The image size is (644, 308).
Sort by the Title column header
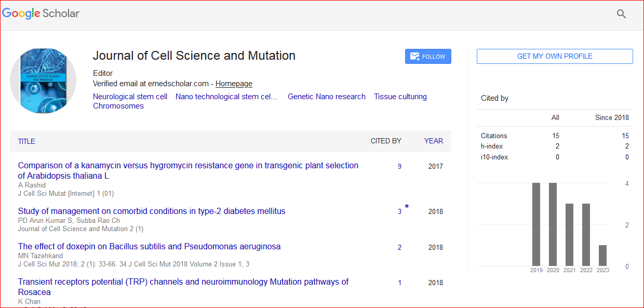26,141
